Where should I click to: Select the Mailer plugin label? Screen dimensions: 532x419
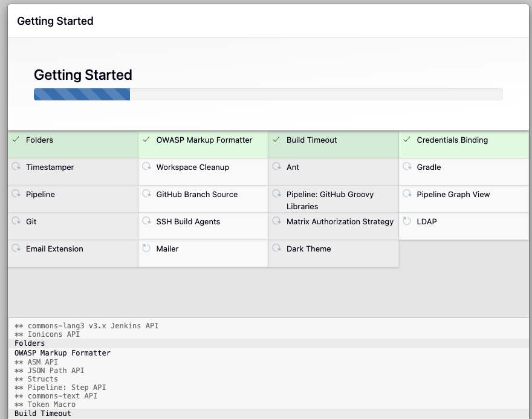pyautogui.click(x=167, y=248)
